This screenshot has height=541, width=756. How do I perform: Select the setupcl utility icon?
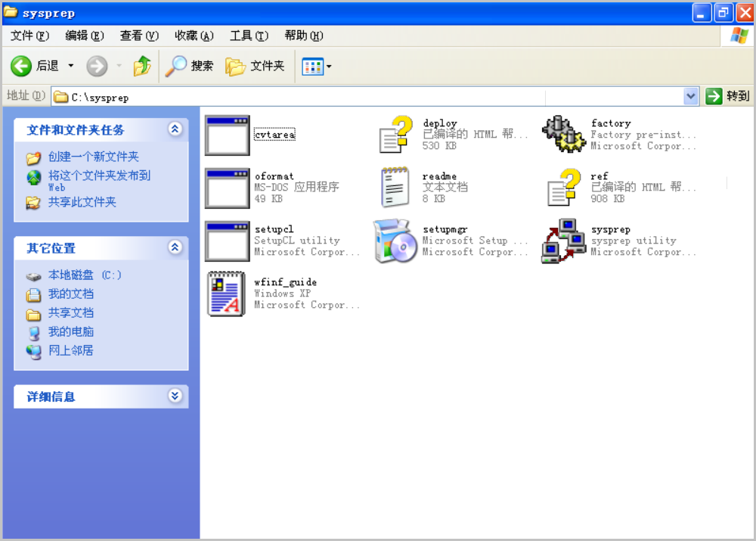[227, 241]
